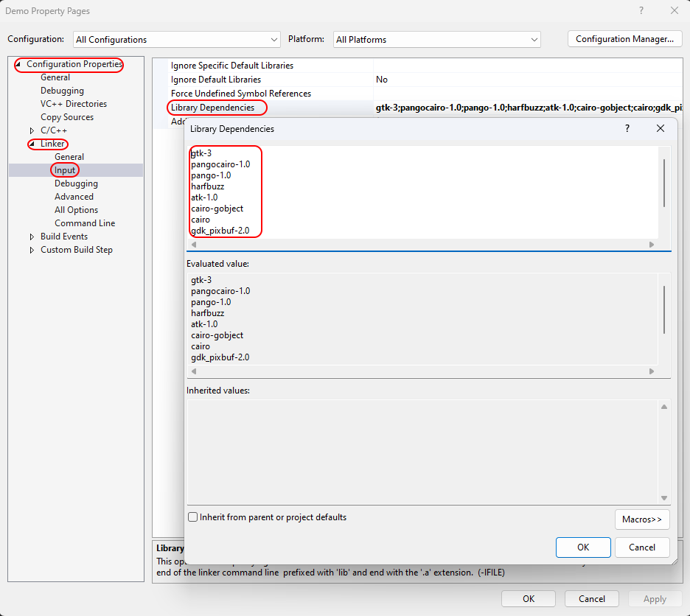Select VC++ Directories in the tree
This screenshot has height=616, width=690.
[73, 104]
